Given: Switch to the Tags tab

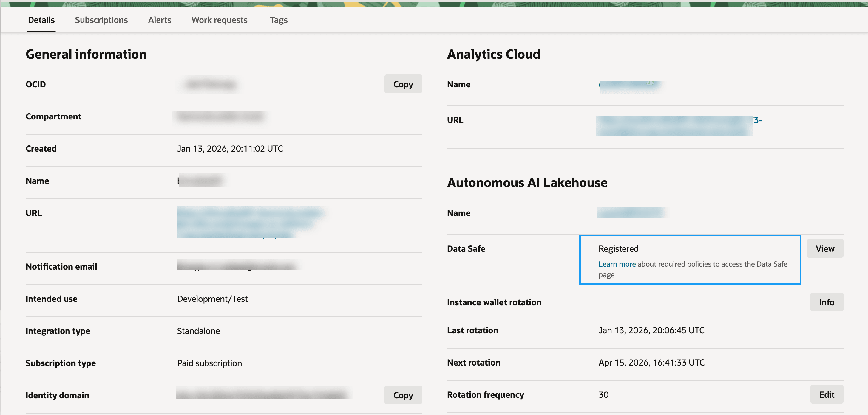Looking at the screenshot, I should [278, 20].
